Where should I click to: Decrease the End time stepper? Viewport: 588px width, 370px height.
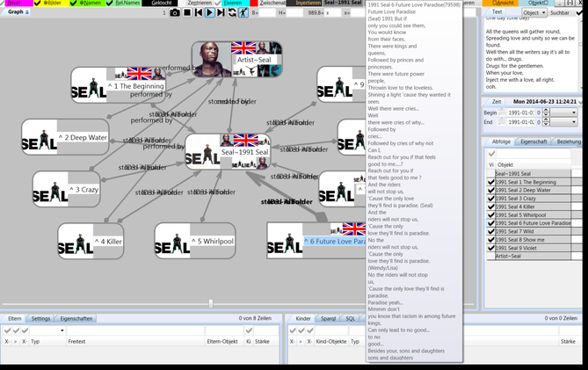546,124
